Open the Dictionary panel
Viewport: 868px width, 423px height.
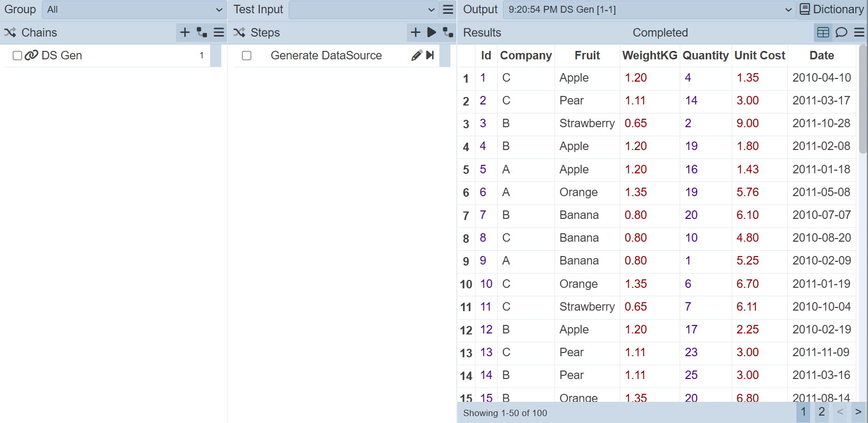(832, 10)
